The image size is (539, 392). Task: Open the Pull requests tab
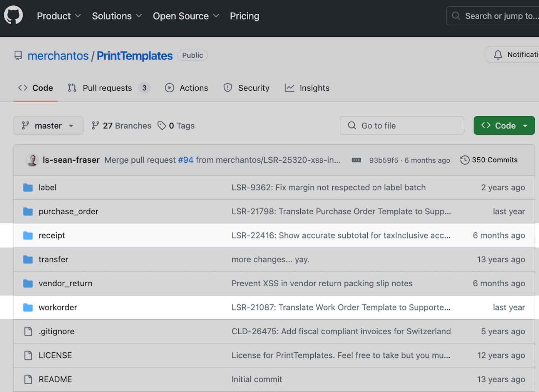pos(109,88)
